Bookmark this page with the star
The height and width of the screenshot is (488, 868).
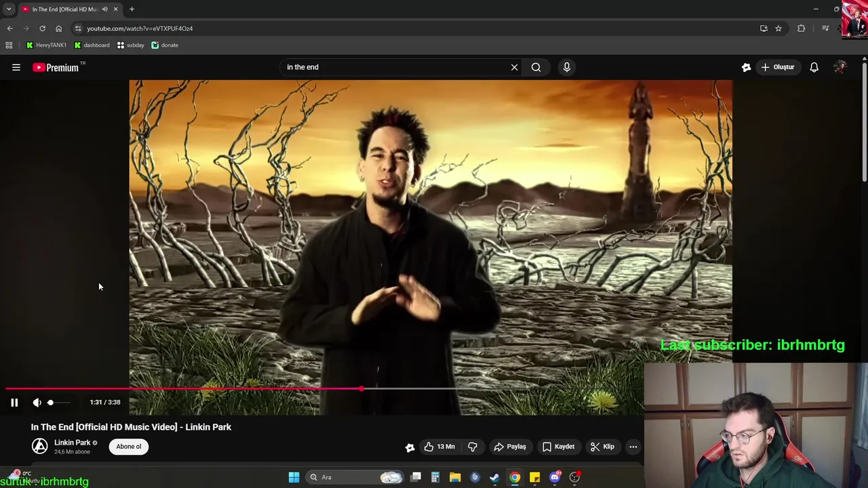click(778, 28)
